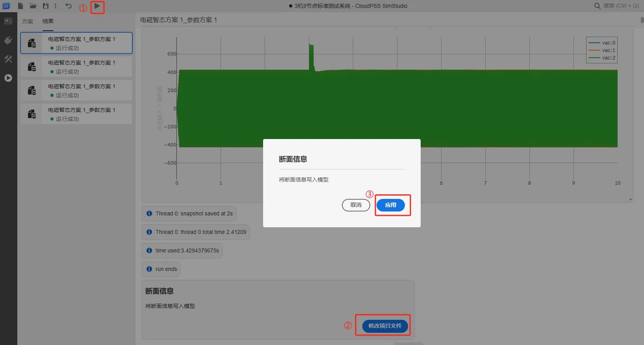Save the project with the floppy disk icon
Image resolution: width=644 pixels, height=345 pixels.
click(x=46, y=6)
